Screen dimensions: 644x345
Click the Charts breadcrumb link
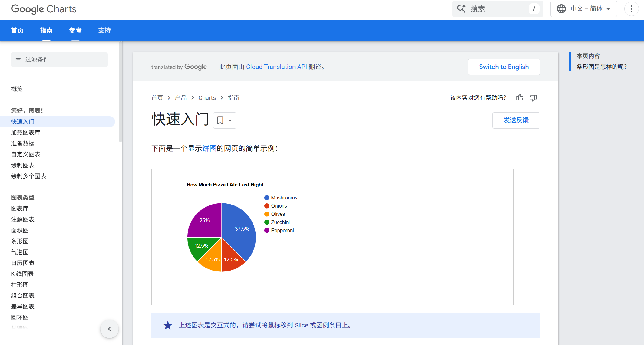click(207, 98)
